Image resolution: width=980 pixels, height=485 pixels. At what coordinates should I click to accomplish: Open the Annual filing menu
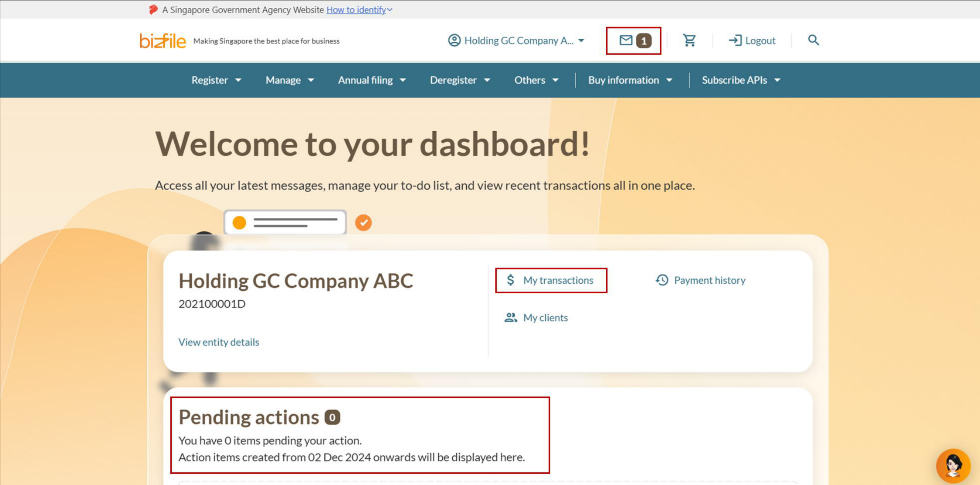point(372,80)
